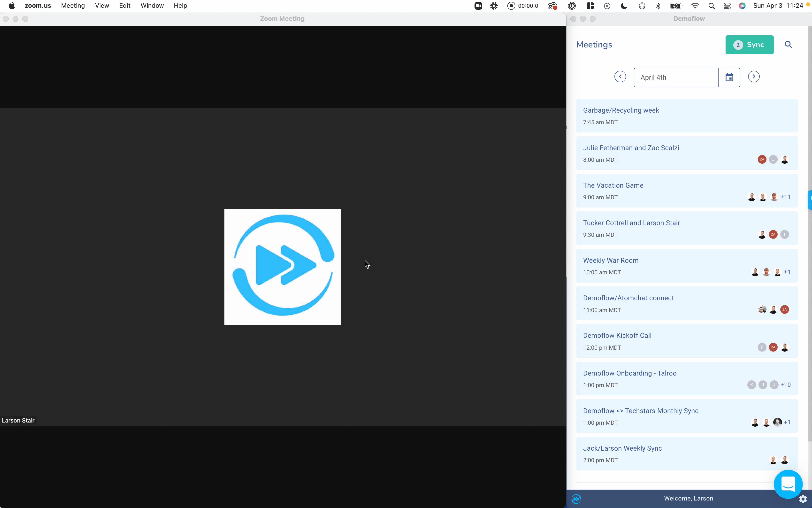The height and width of the screenshot is (508, 812).
Task: Open the Demoflow/Atomchat connect meeting
Action: tap(687, 303)
